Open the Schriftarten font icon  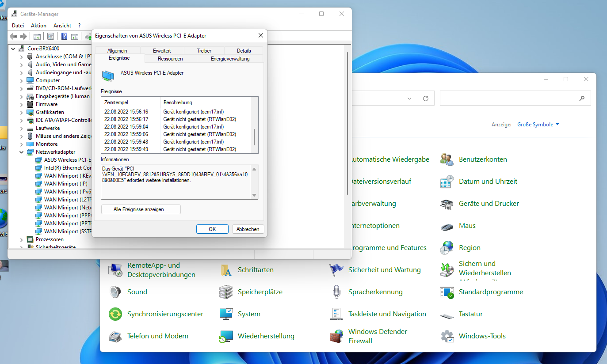pyautogui.click(x=226, y=270)
